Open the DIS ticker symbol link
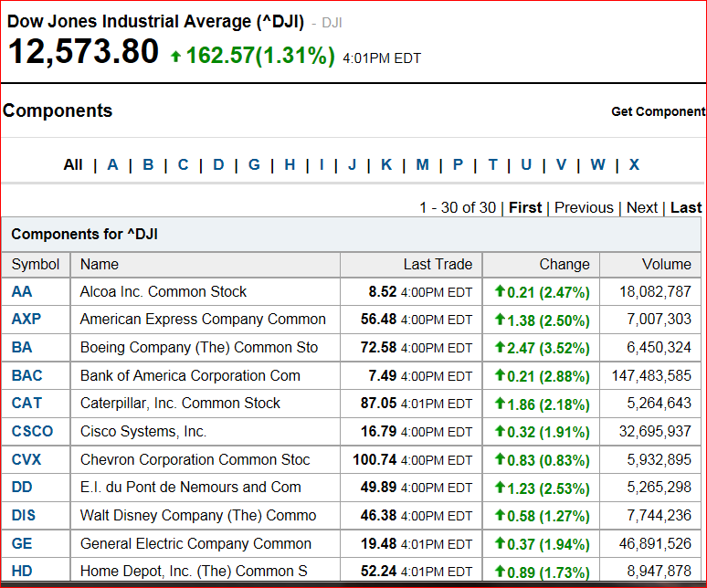Image resolution: width=707 pixels, height=588 pixels. coord(24,515)
